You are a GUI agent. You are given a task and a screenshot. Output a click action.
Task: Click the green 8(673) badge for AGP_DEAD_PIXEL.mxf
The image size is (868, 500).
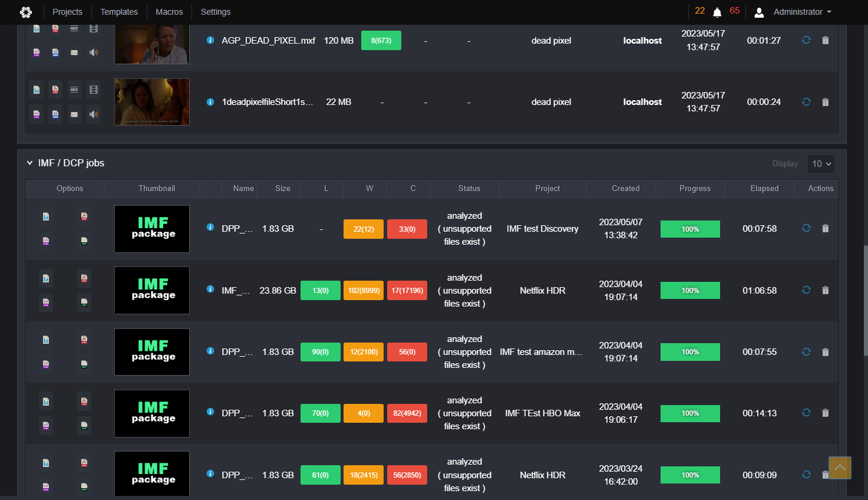381,40
